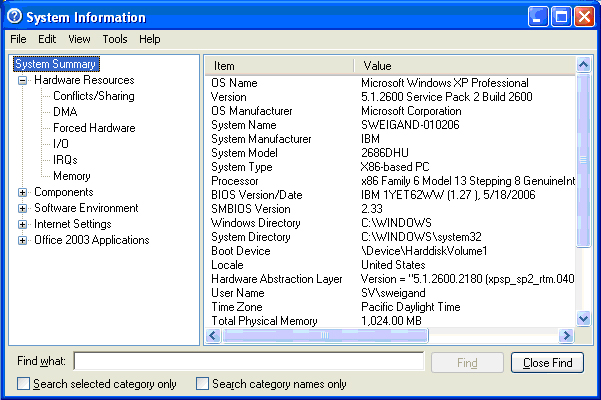Click the vertical scrollbar up arrow

click(583, 64)
